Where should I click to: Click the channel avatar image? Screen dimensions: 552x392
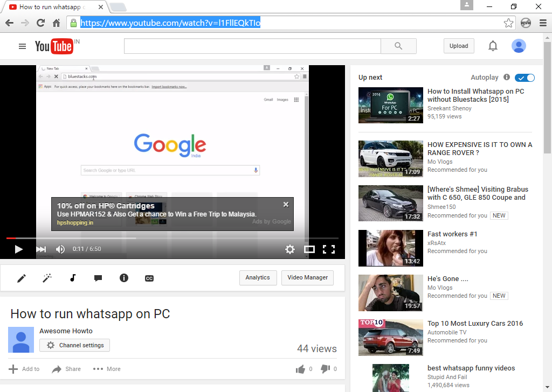pos(21,340)
